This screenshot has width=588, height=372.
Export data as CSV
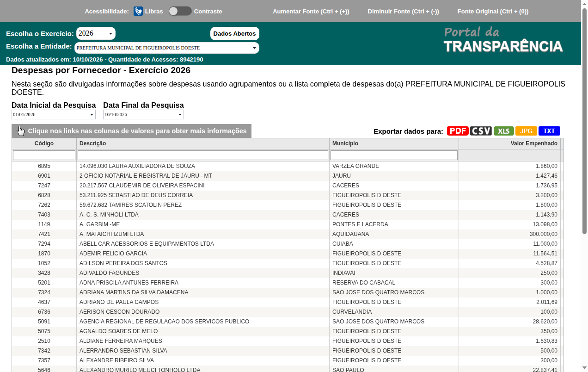481,131
